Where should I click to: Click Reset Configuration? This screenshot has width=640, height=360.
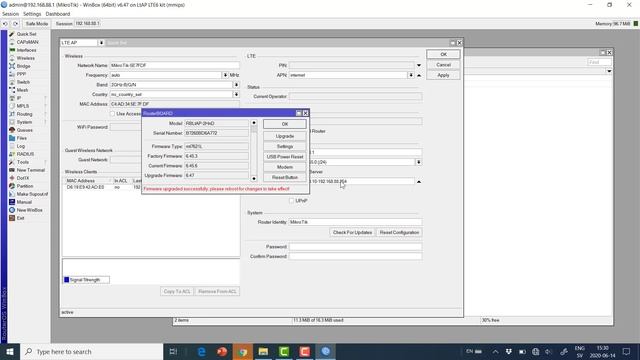(399, 232)
